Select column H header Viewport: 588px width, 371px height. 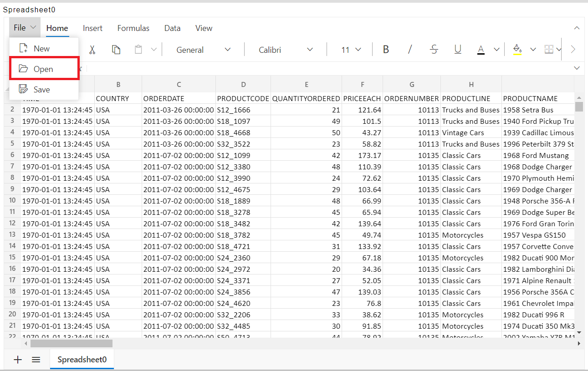[x=471, y=84]
